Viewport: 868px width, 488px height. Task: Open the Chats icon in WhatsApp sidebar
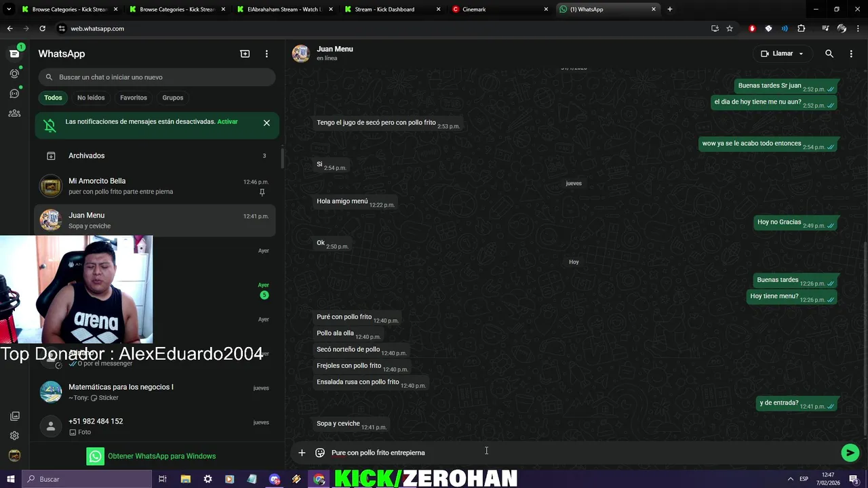tap(14, 54)
